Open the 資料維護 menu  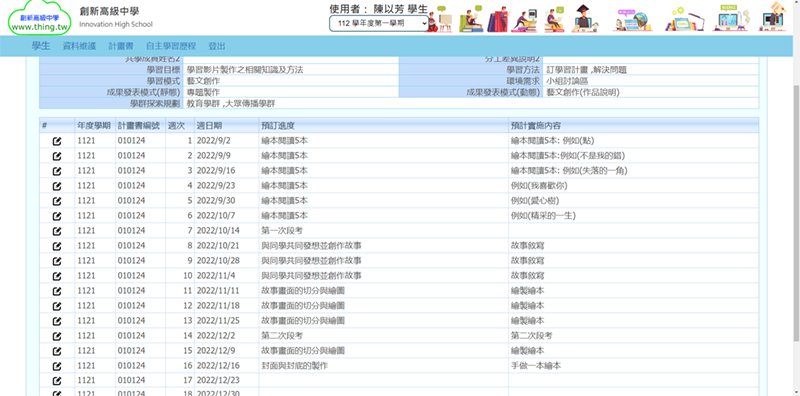click(79, 46)
